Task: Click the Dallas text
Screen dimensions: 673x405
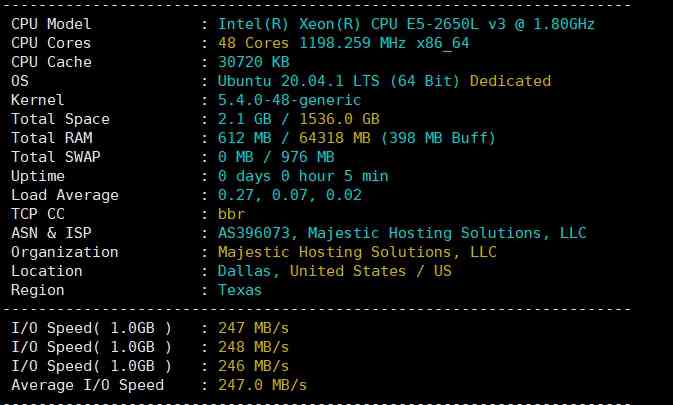Action: click(x=244, y=271)
